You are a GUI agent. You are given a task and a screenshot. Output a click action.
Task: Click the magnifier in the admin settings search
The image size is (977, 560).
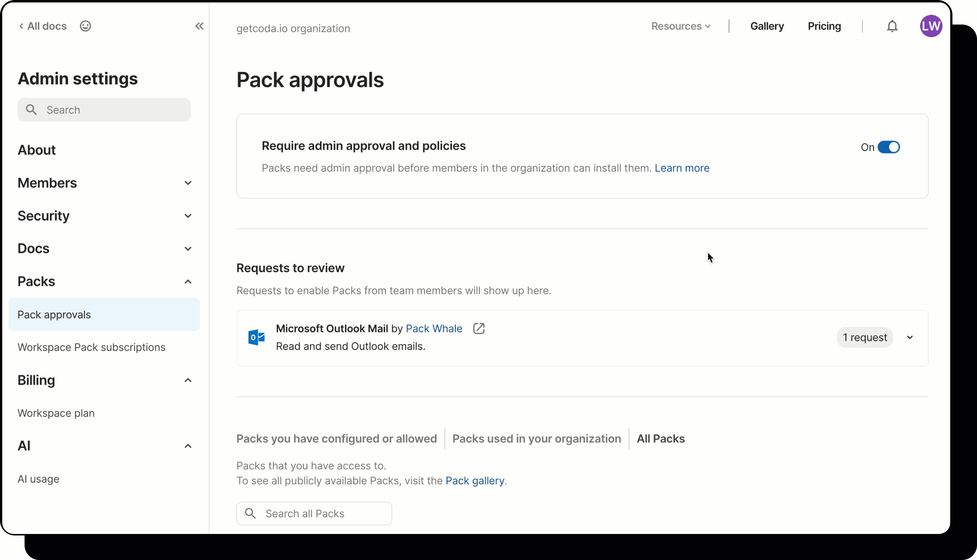[x=32, y=110]
